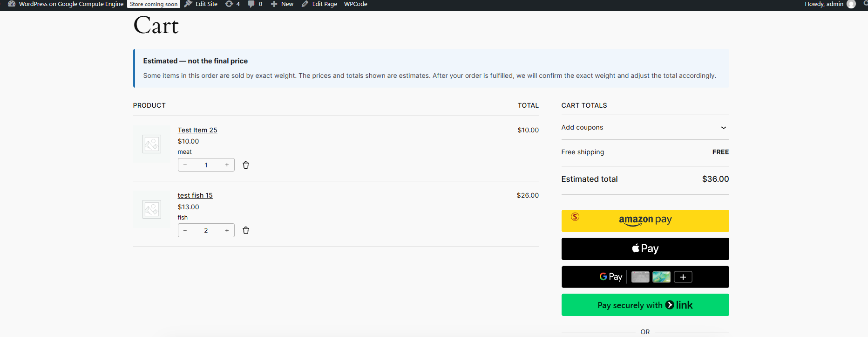
Task: Open the WPCode menu
Action: (x=356, y=4)
